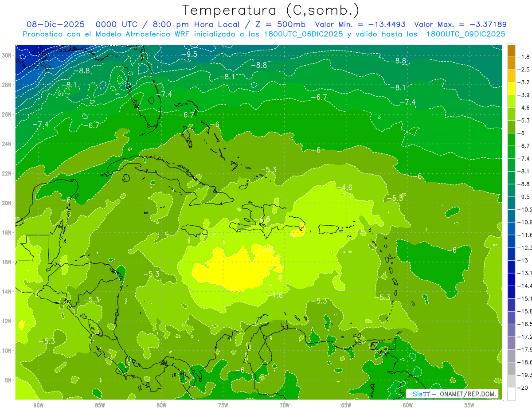Click the brown-orange swatch above legend -1.8
This screenshot has height=411, width=532.
tap(511, 51)
